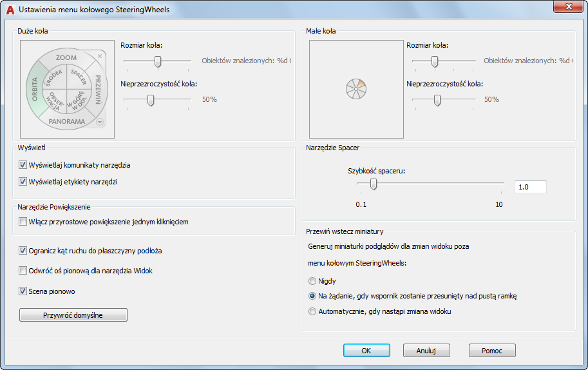Click the mini wheel size slider handle
This screenshot has width=588, height=370.
click(x=435, y=61)
